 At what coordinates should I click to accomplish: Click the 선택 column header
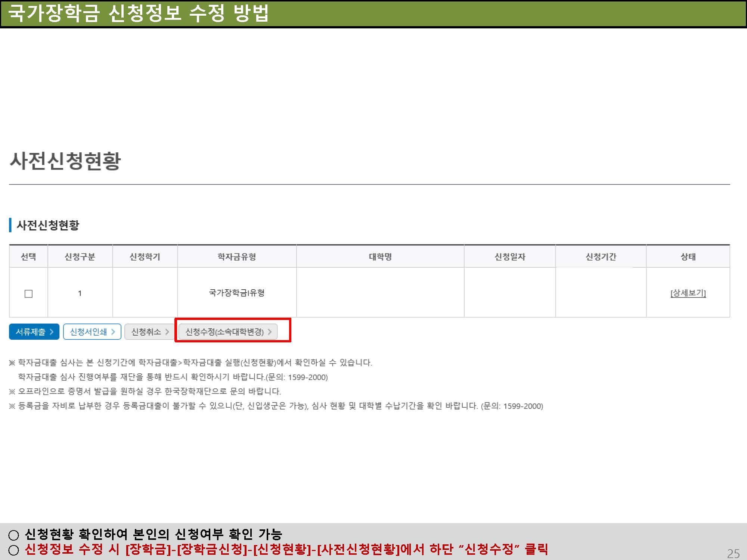coord(28,257)
